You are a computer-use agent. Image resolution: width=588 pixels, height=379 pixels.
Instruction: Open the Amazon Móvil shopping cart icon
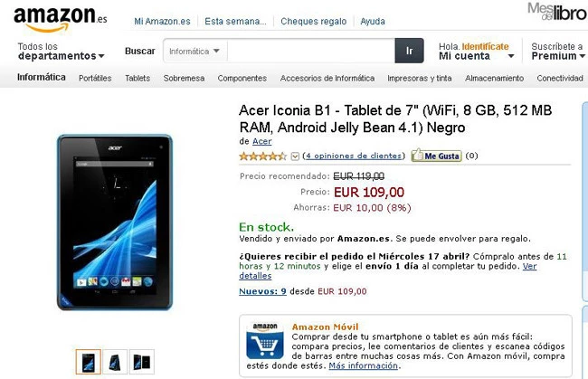265,341
